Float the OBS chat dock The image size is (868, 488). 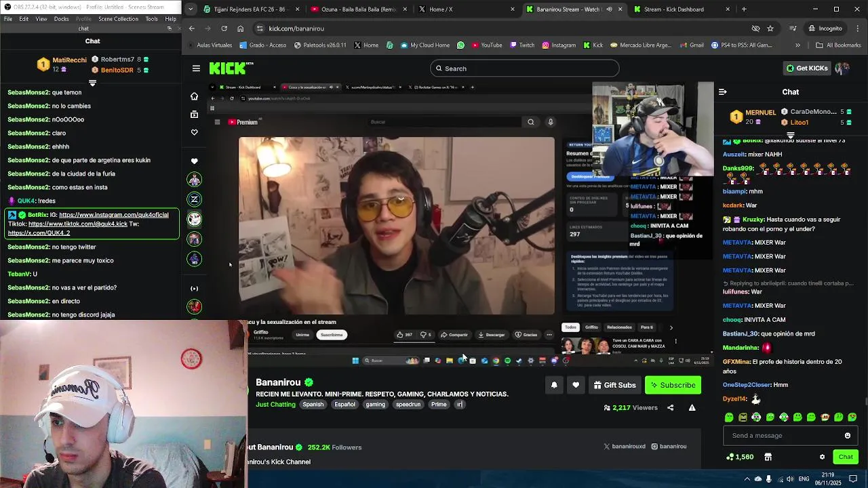click(x=170, y=28)
